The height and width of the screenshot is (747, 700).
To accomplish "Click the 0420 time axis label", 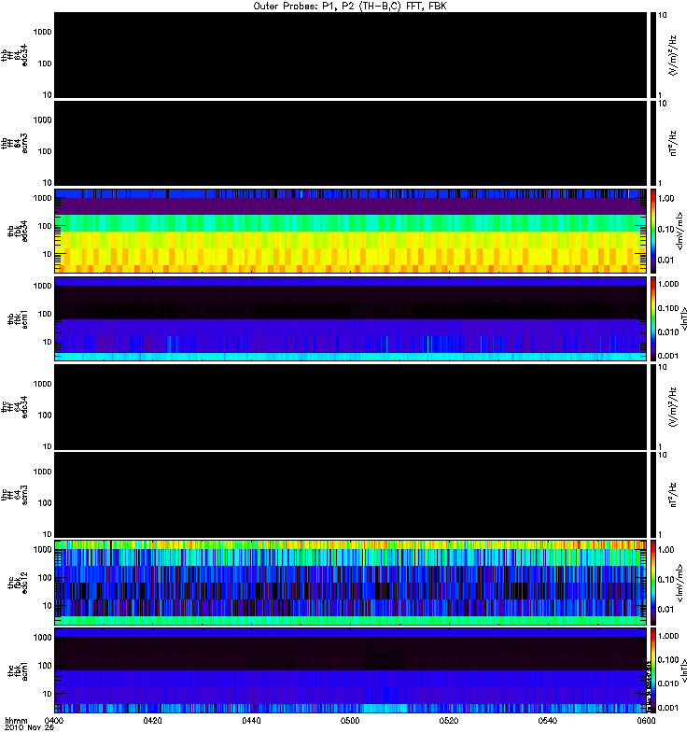I will (x=152, y=720).
